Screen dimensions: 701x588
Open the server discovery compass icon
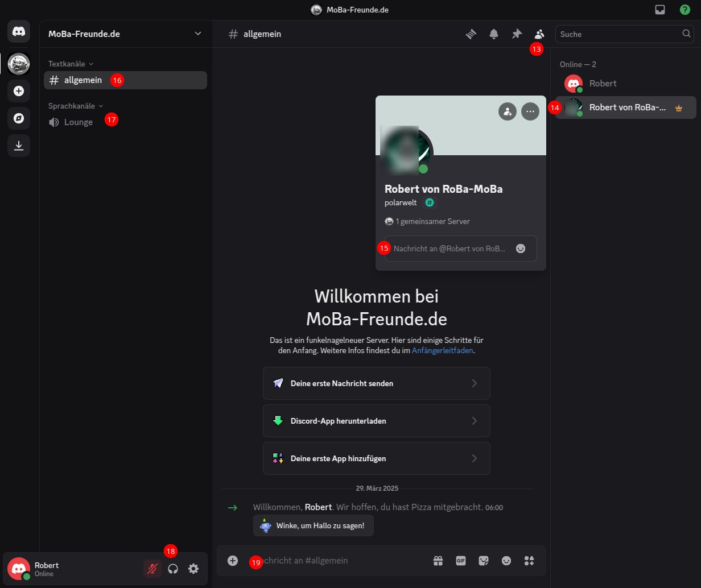click(x=19, y=118)
